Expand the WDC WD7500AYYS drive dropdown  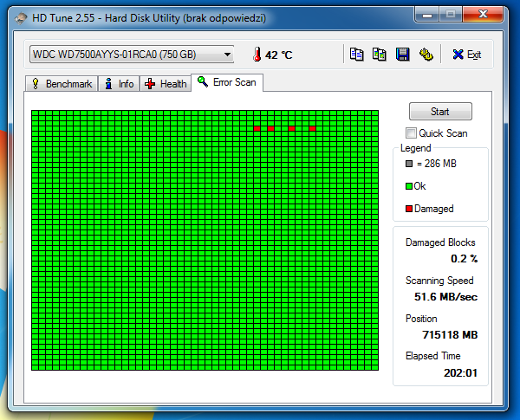coord(228,55)
